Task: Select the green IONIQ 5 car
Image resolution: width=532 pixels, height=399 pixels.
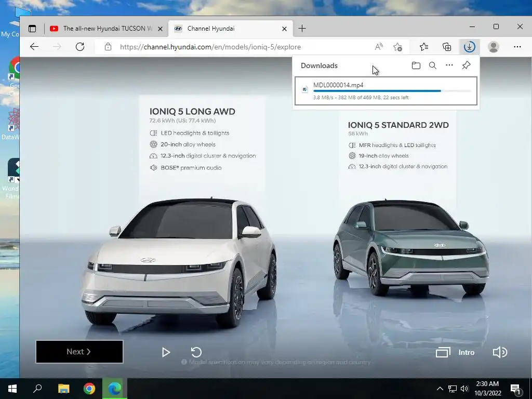Action: click(411, 247)
